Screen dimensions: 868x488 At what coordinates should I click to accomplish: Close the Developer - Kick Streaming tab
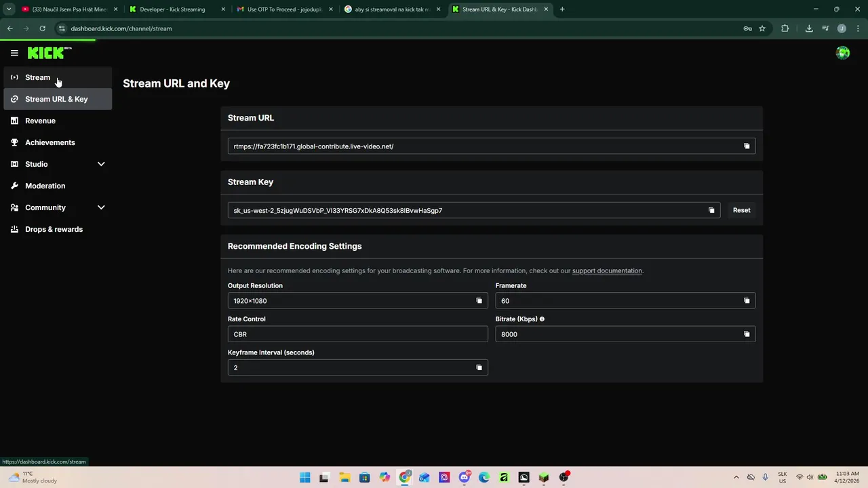(x=223, y=9)
